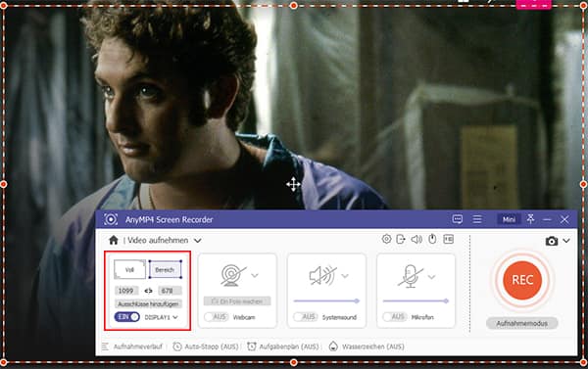Enable the Webcam toggle
The height and width of the screenshot is (369, 588).
216,317
